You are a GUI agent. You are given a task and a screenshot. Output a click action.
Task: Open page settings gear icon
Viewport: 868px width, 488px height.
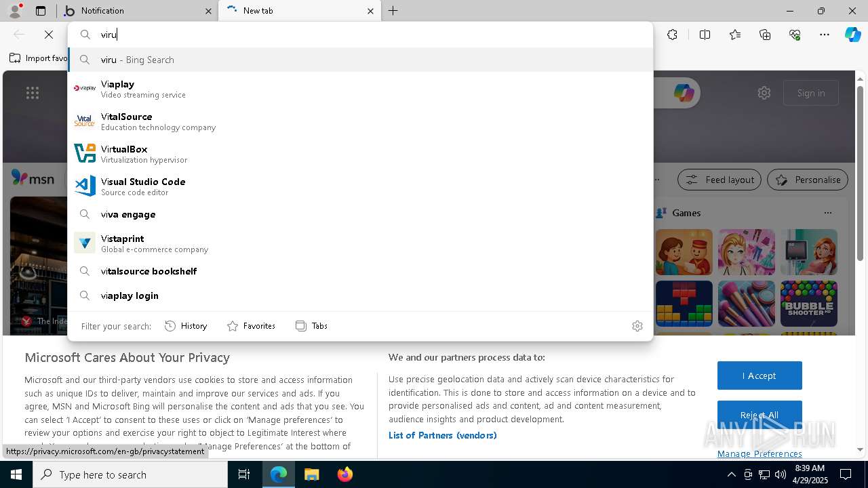pos(764,93)
